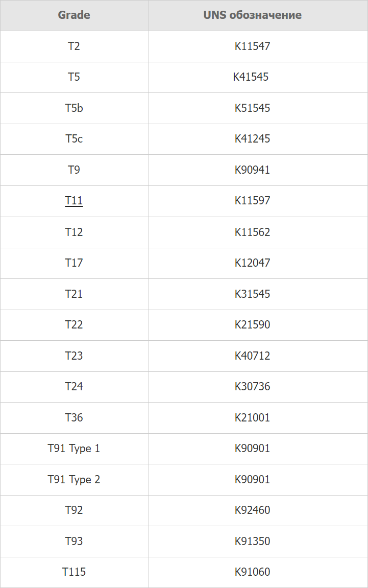The height and width of the screenshot is (588, 368).
Task: Click the Grade column header
Action: click(x=74, y=15)
